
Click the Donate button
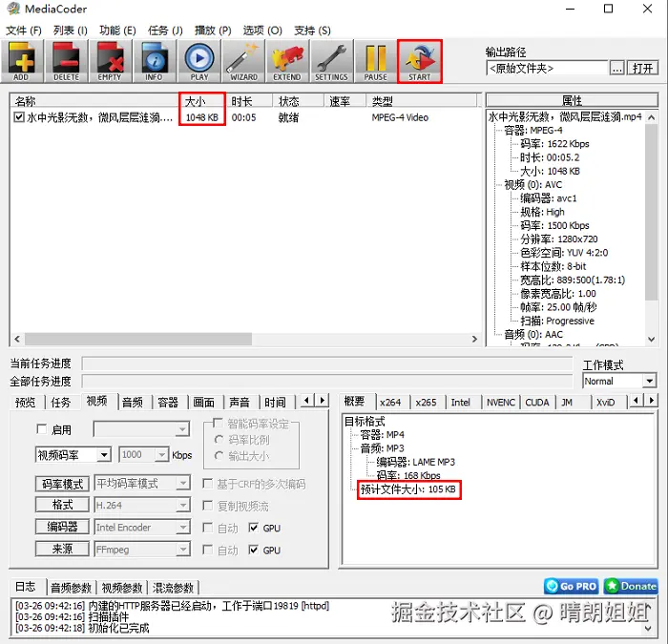(631, 586)
